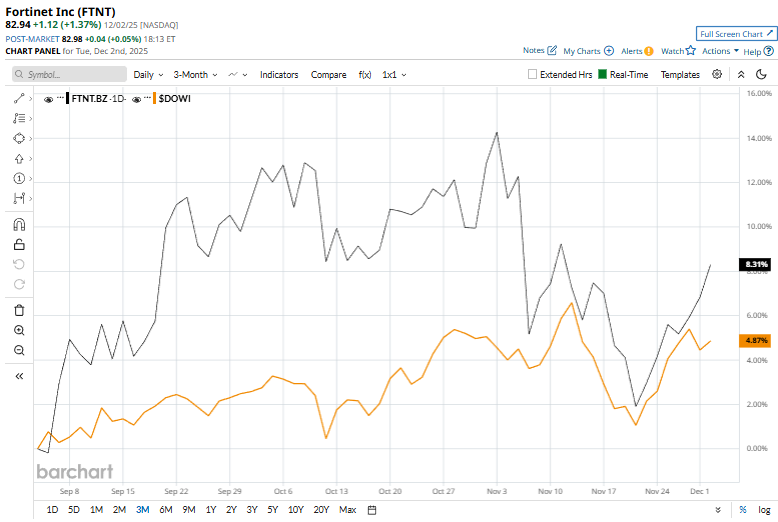778x522 pixels.
Task: Select the Max time range
Action: [x=347, y=510]
